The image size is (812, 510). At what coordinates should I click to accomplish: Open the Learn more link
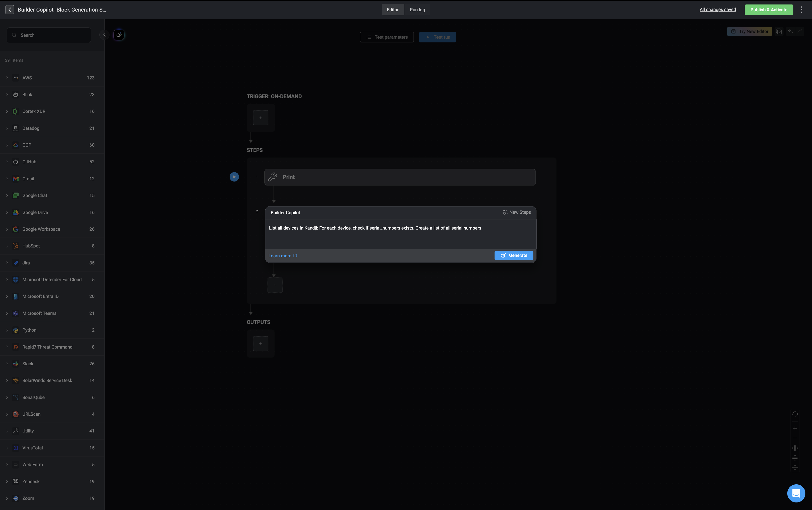[x=282, y=256]
